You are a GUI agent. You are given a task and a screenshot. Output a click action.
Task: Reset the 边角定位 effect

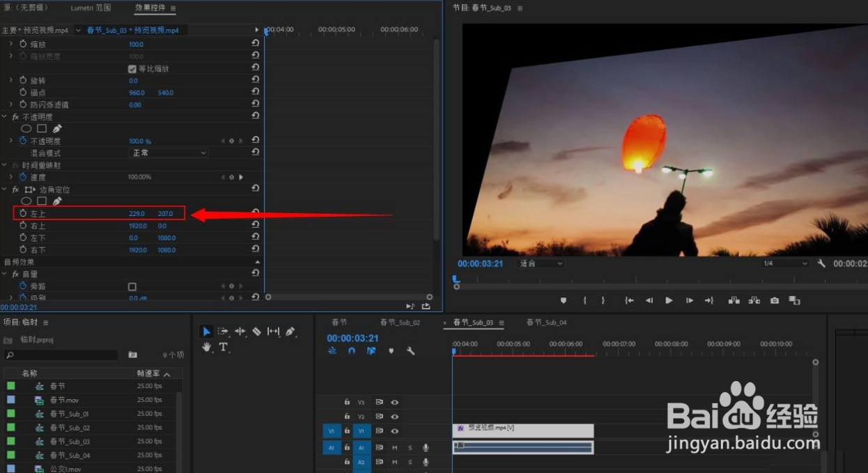click(x=255, y=189)
